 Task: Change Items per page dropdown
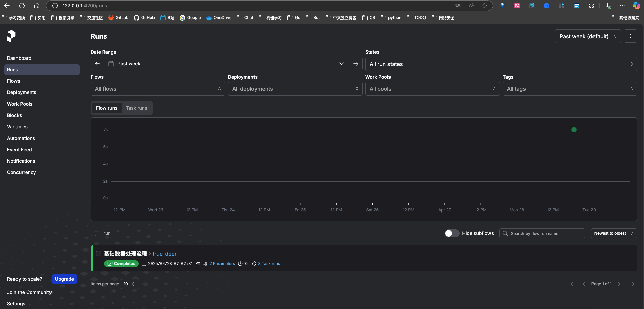(x=130, y=284)
